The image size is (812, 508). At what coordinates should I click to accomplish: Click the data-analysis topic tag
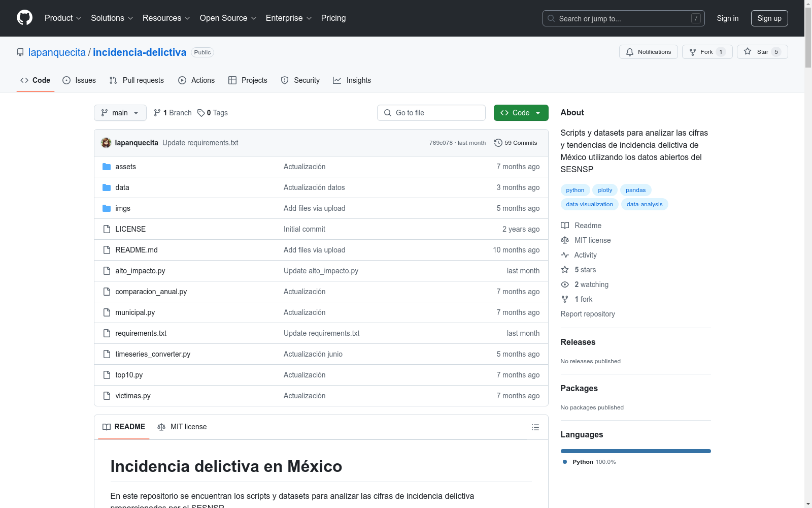(645, 204)
